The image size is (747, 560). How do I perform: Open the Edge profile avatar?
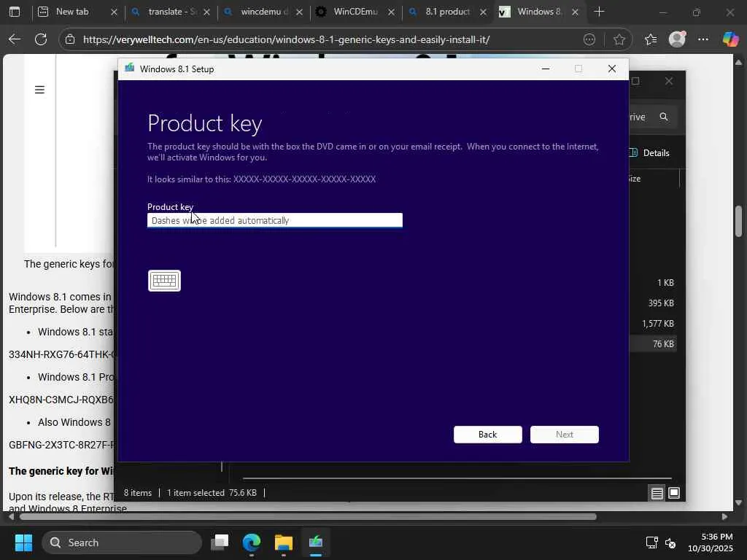pyautogui.click(x=677, y=39)
